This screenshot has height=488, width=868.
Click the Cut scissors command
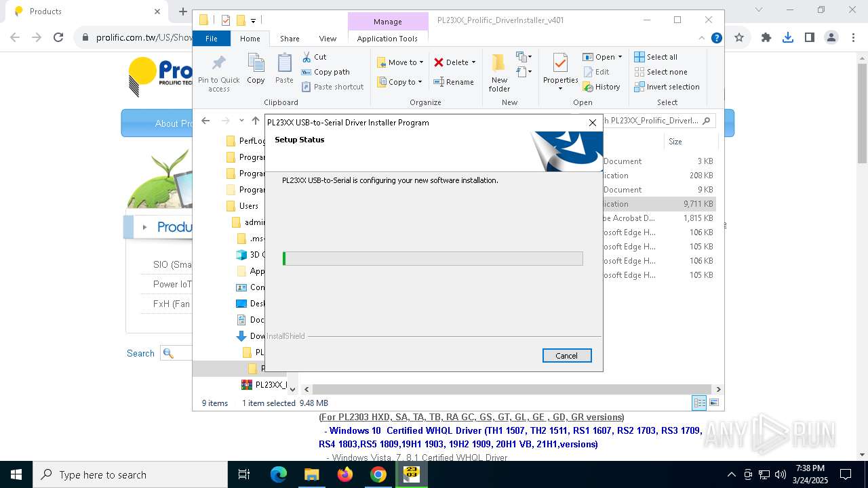[x=314, y=57]
